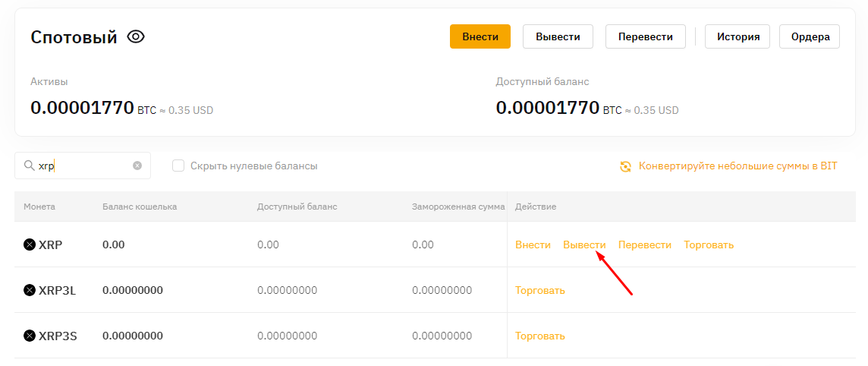
Task: Click the orange Внести button
Action: [480, 36]
